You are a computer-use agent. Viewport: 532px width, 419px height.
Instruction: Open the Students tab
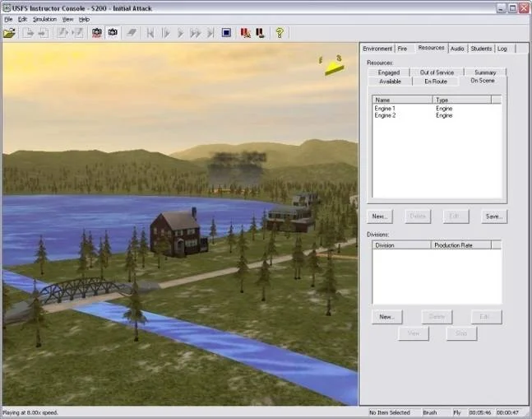click(x=481, y=49)
